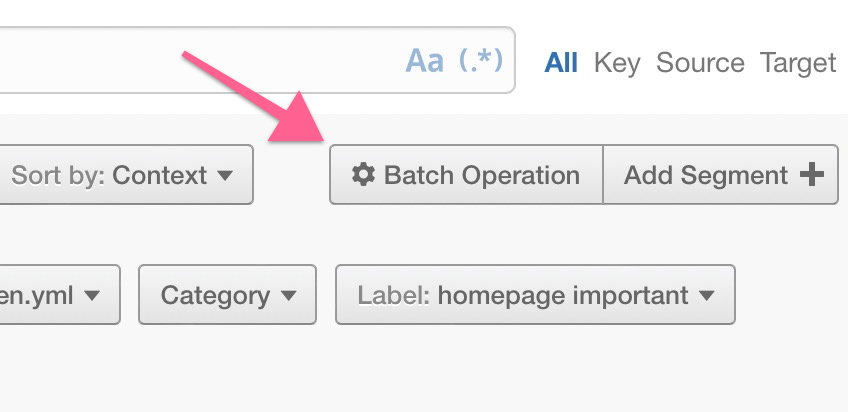Viewport: 848px width, 412px height.
Task: Open the Sort by: Context dropdown
Action: 122,176
